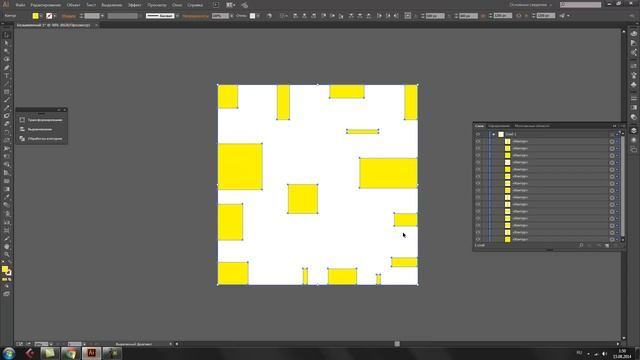This screenshot has width=640, height=360.
Task: Open the stroke weight dropdown
Action: pyautogui.click(x=102, y=16)
